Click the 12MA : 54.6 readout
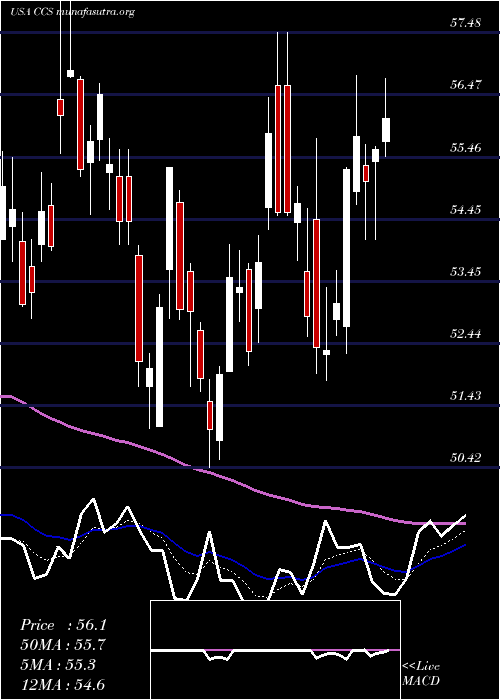Screen dimensions: 500x700 (62, 684)
